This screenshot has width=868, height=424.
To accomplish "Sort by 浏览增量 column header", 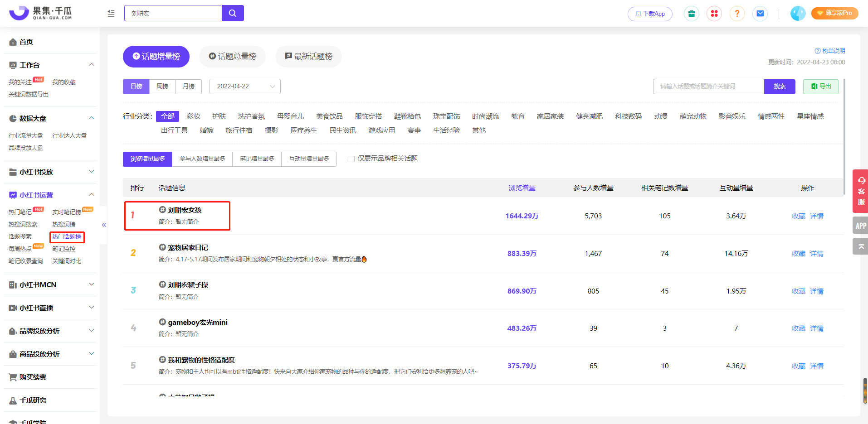I will pyautogui.click(x=522, y=188).
